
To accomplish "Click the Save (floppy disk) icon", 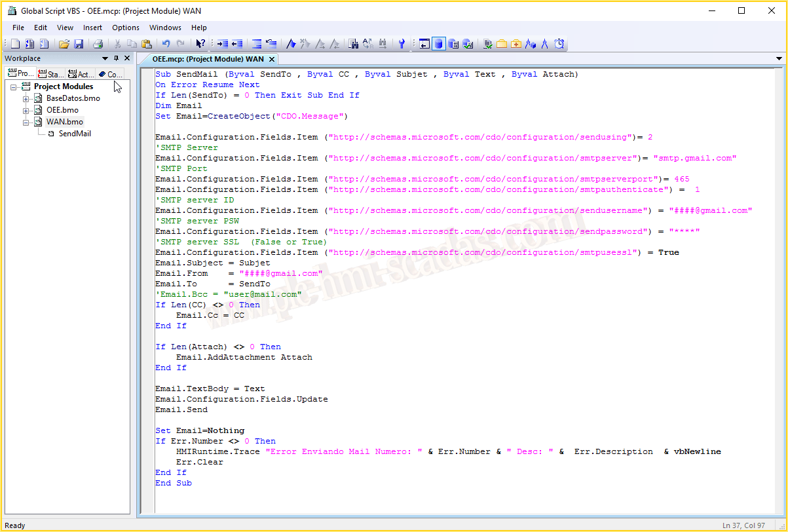I will (x=79, y=44).
